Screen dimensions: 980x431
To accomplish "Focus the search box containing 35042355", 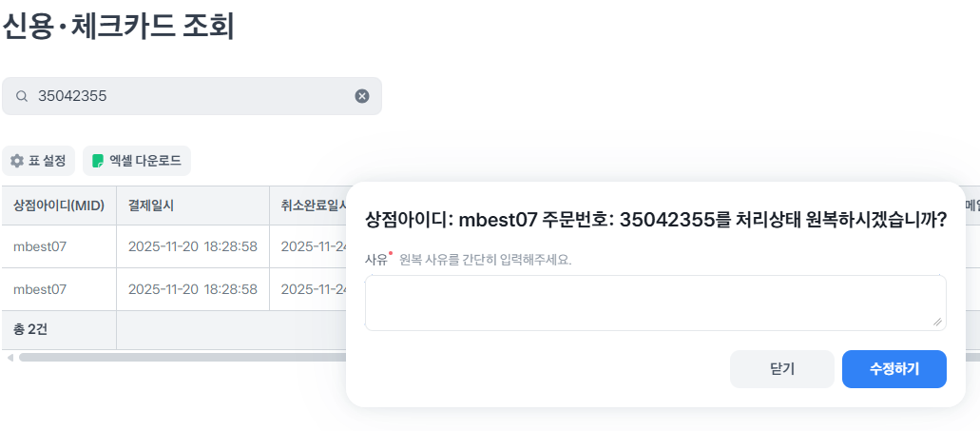I will pos(190,96).
